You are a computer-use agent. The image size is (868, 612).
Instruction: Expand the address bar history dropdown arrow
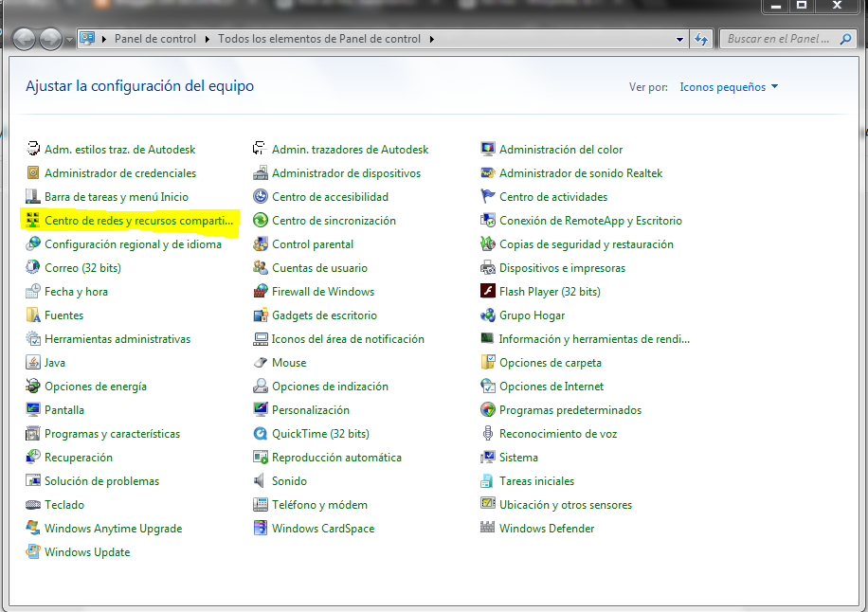click(x=679, y=39)
